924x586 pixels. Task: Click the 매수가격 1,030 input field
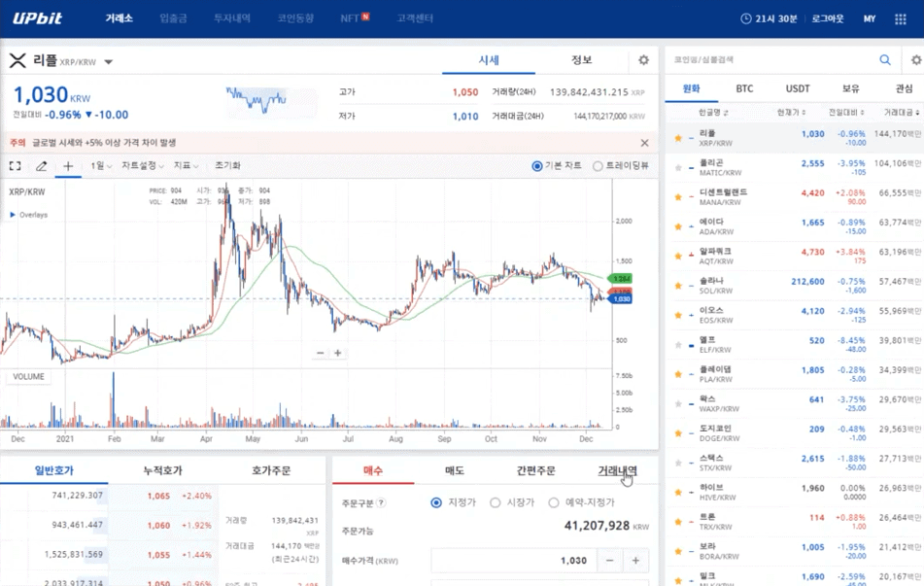[x=514, y=561]
